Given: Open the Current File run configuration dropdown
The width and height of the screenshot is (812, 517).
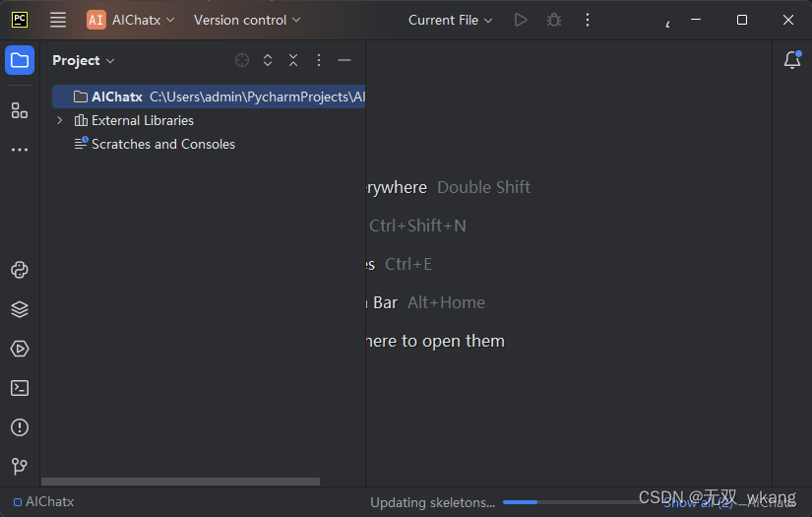Looking at the screenshot, I should (x=450, y=21).
